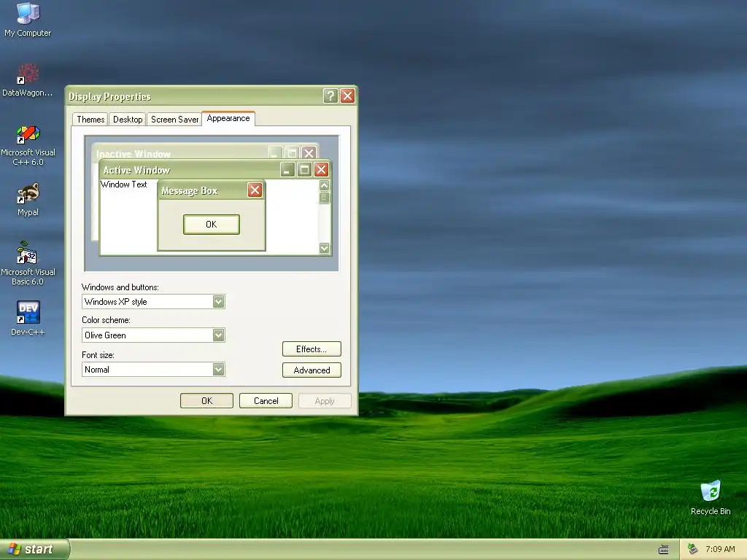Click the Advanced button
This screenshot has height=560, width=747.
[x=311, y=370]
